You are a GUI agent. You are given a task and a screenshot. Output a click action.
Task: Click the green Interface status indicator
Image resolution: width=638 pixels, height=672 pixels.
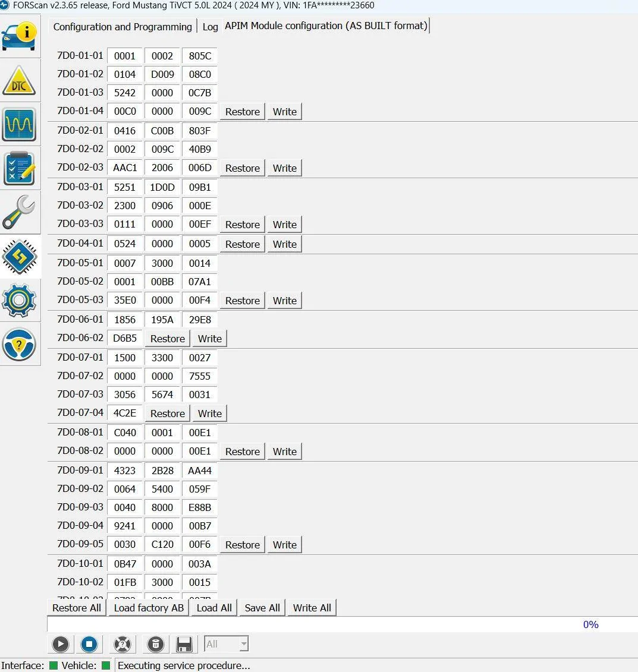(54, 665)
